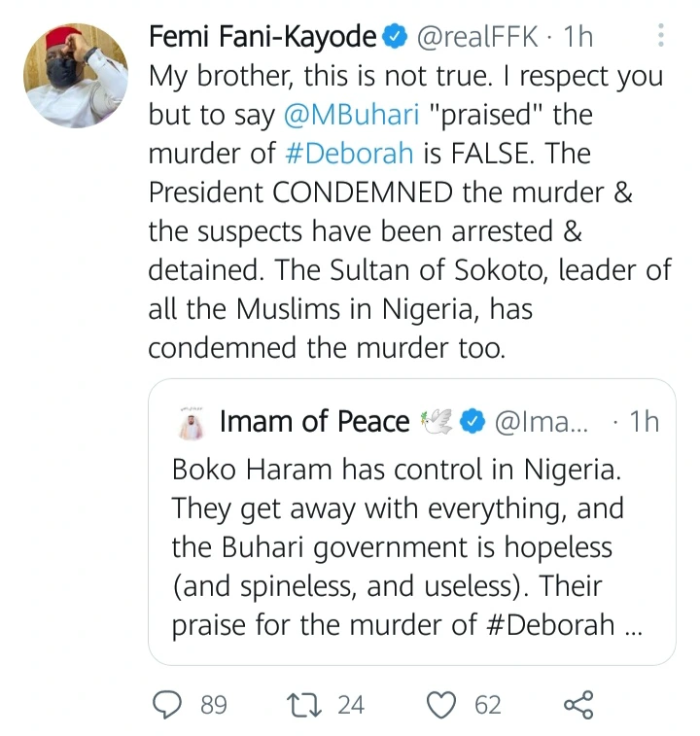Click the quoted tweet's 1h timestamp
The height and width of the screenshot is (736, 700).
tap(644, 421)
